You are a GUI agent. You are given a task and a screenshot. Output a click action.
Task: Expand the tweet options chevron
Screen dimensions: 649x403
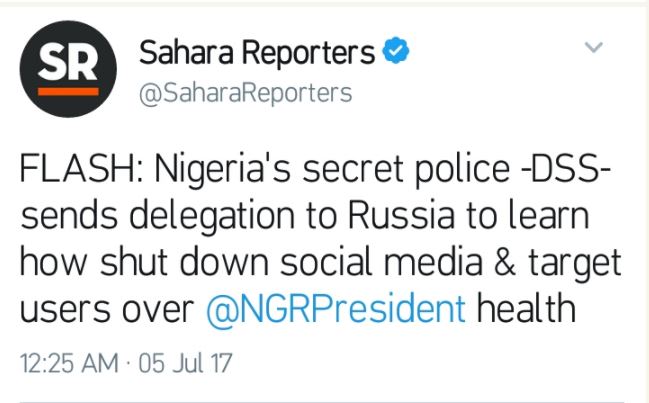593,48
